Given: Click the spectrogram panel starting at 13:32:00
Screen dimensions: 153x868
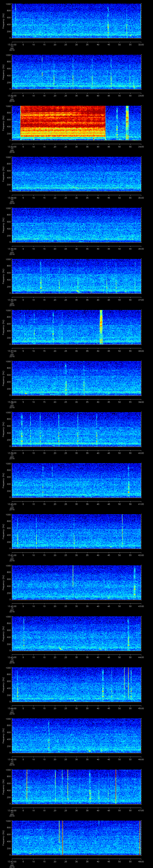Looking at the screenshot, I should point(76,72).
